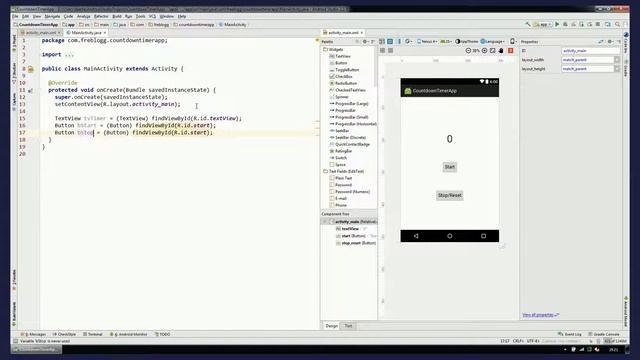This screenshot has height=360, width=640.
Task: Zoom out the layout preview
Action: pos(468,51)
